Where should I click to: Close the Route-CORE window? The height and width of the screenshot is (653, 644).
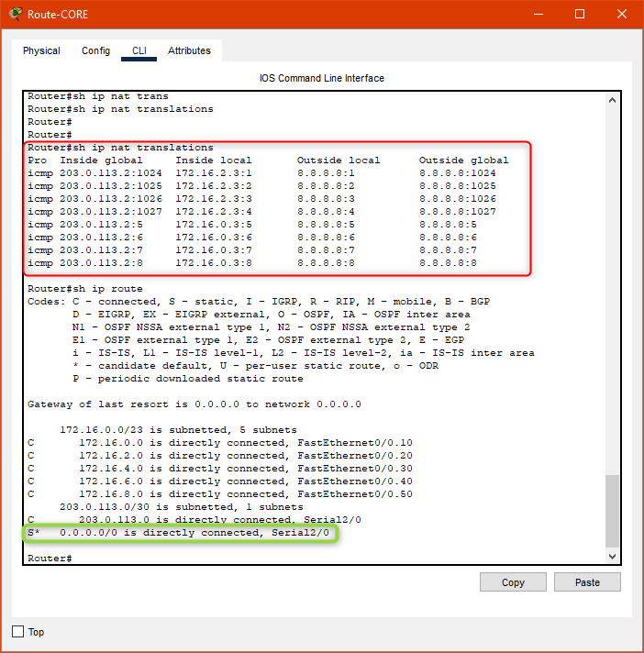coord(622,14)
